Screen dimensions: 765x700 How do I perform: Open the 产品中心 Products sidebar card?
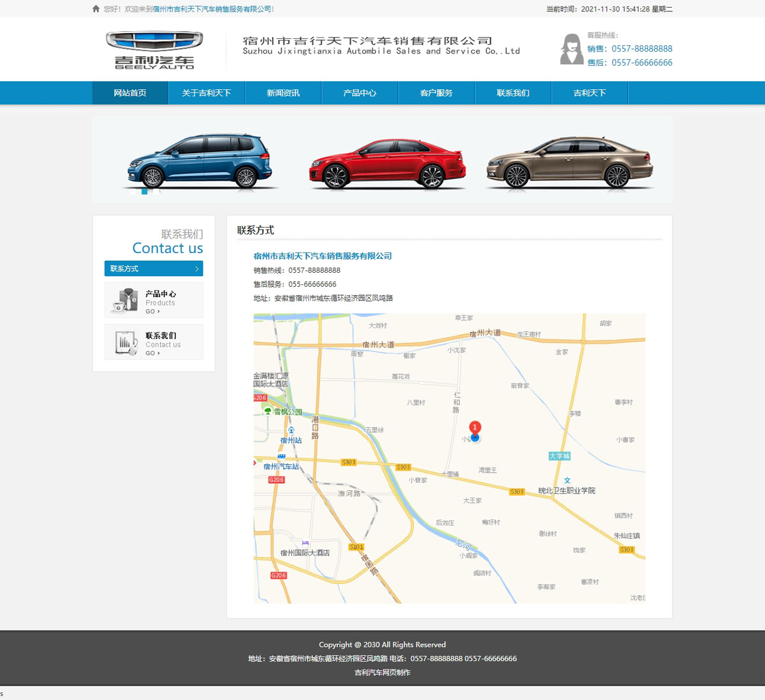point(154,300)
